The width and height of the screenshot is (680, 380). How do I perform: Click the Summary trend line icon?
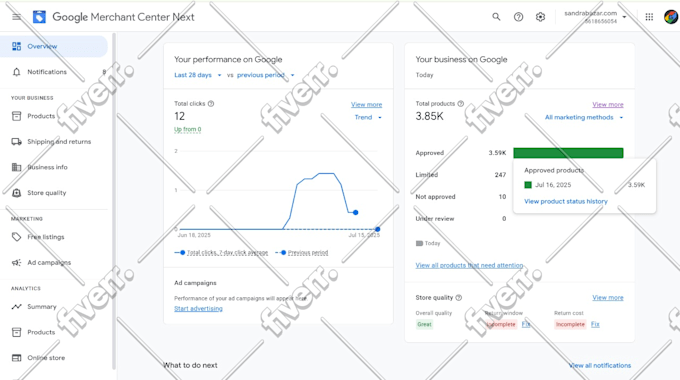click(16, 307)
